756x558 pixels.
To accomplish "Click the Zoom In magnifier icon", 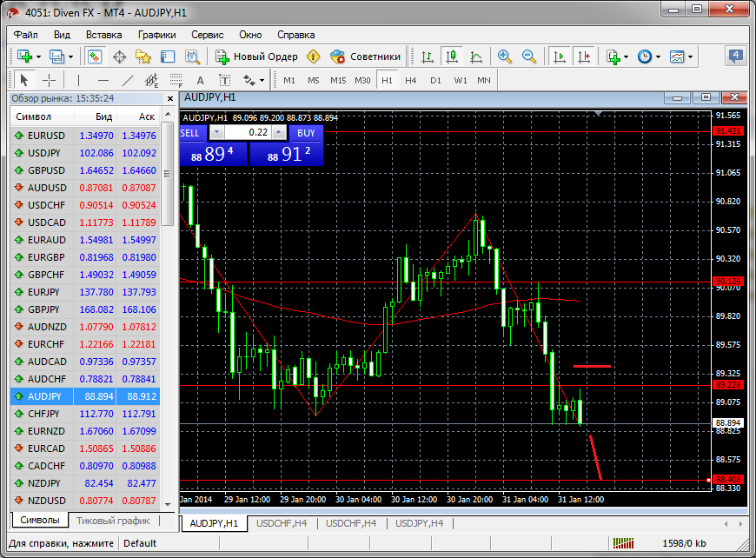I will click(x=505, y=56).
